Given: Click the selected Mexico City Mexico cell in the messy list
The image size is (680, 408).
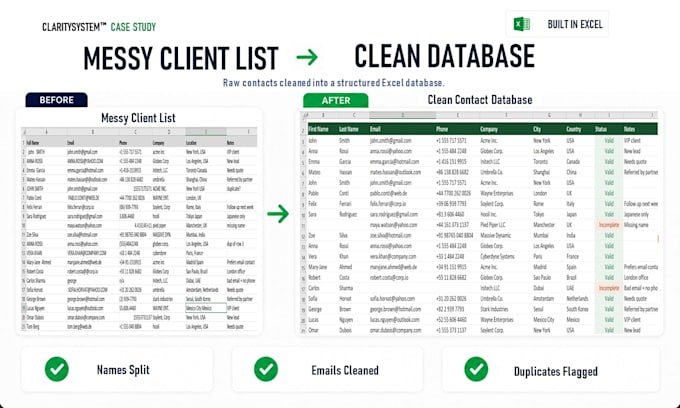Looking at the screenshot, I should (x=206, y=308).
